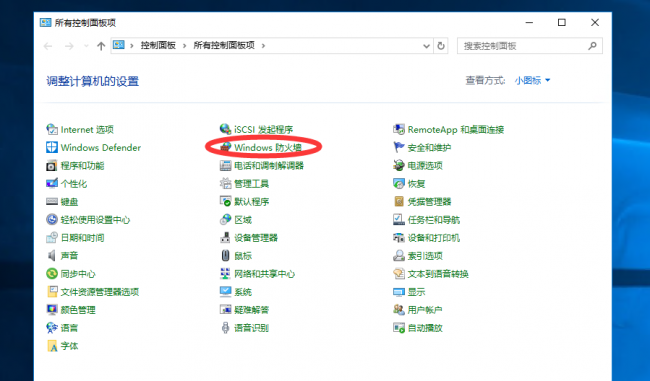The width and height of the screenshot is (650, 381).
Task: Click the 日期和时间 clock icon
Action: coord(52,238)
